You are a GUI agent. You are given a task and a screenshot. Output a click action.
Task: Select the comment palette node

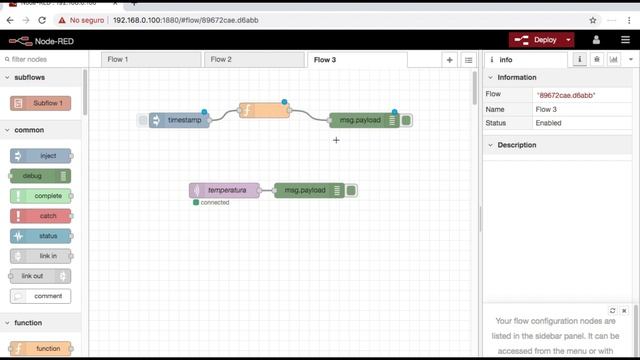tap(40, 296)
